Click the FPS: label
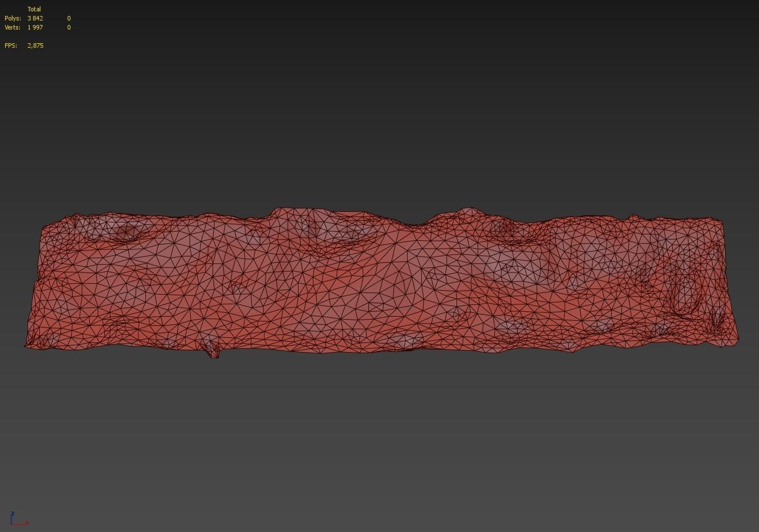 click(11, 45)
